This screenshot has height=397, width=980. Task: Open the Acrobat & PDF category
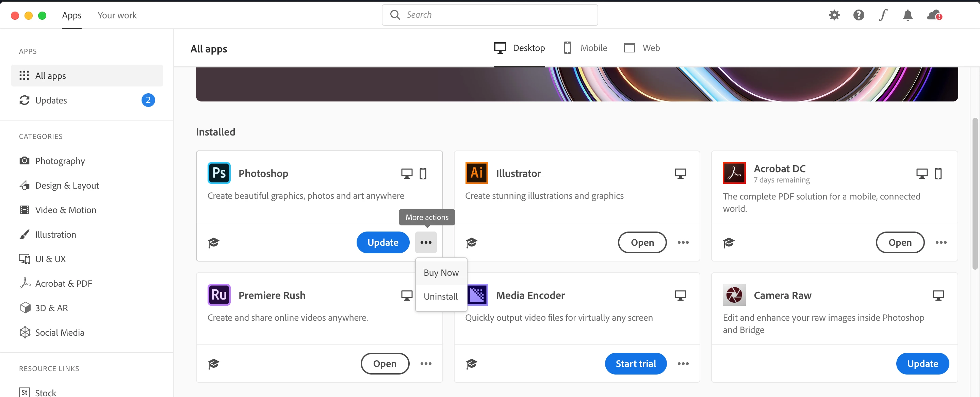(55, 284)
